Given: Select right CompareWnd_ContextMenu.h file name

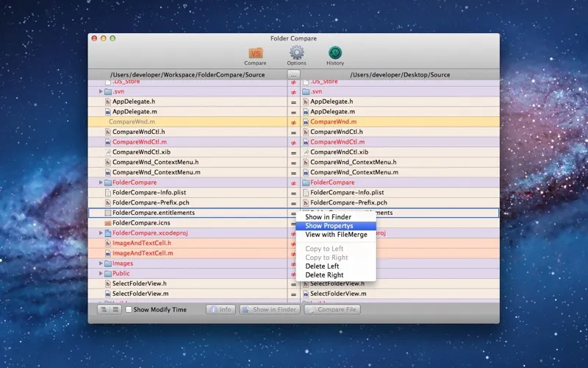Looking at the screenshot, I should tap(354, 162).
